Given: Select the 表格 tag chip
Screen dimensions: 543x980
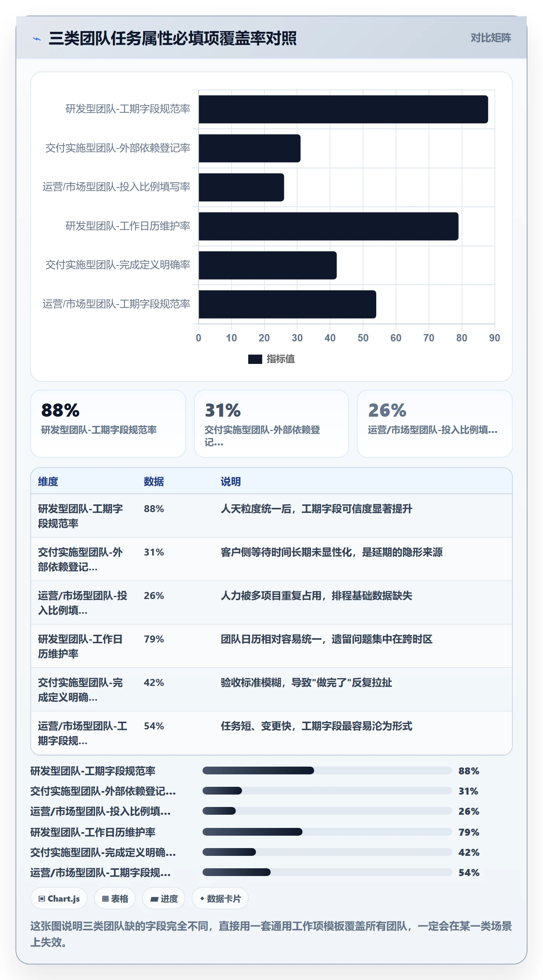Looking at the screenshot, I should (x=115, y=899).
